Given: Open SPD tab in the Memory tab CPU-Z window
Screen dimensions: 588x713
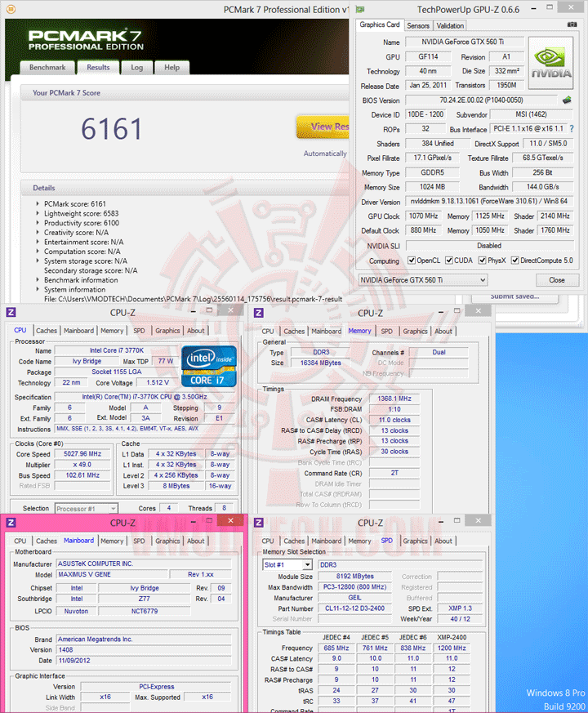Looking at the screenshot, I should [x=386, y=331].
